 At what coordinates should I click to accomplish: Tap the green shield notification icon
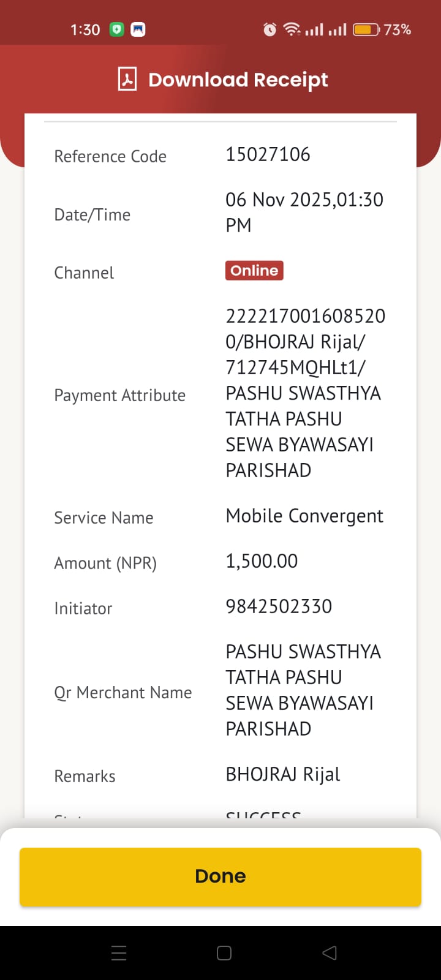(117, 29)
